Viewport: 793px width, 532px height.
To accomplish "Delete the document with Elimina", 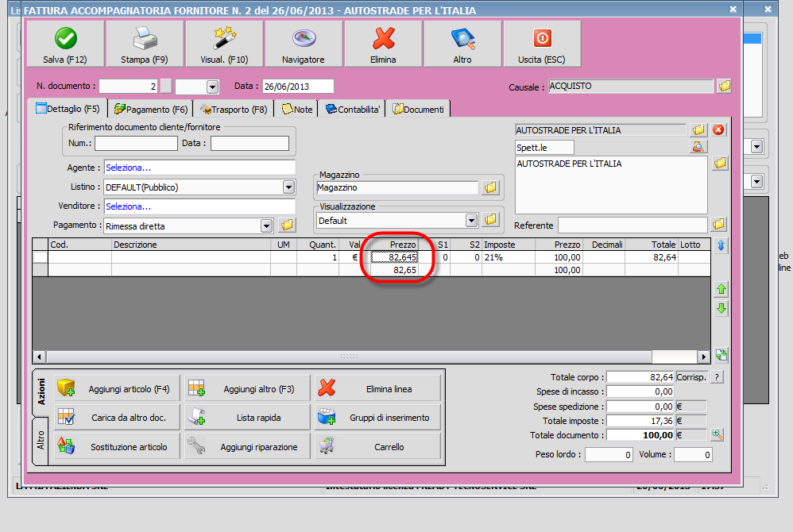I will pos(383,44).
